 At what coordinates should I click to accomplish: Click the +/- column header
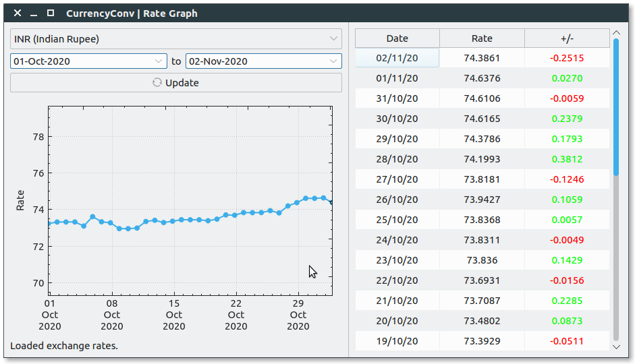(567, 38)
